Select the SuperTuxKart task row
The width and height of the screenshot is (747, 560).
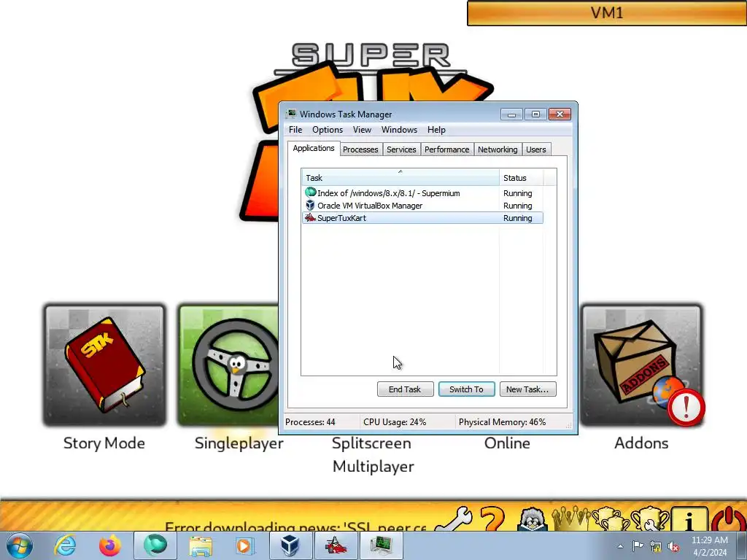[422, 217]
